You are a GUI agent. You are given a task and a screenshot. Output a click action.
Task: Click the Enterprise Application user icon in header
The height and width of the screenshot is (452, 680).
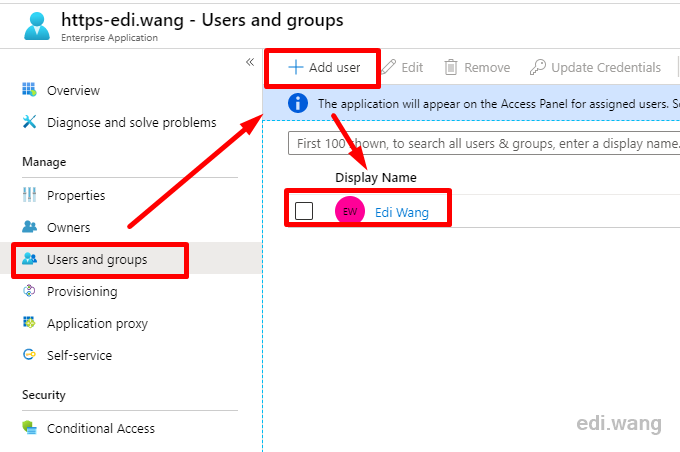click(x=37, y=26)
